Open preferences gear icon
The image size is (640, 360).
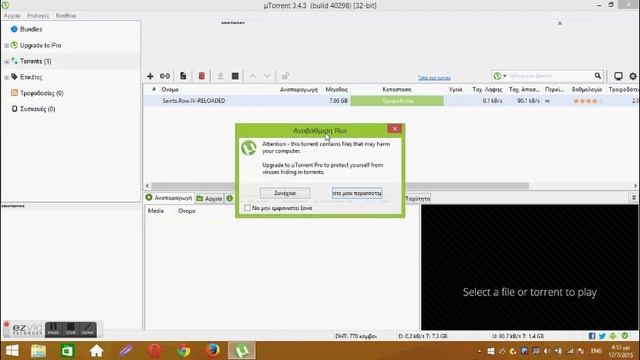pos(633,76)
